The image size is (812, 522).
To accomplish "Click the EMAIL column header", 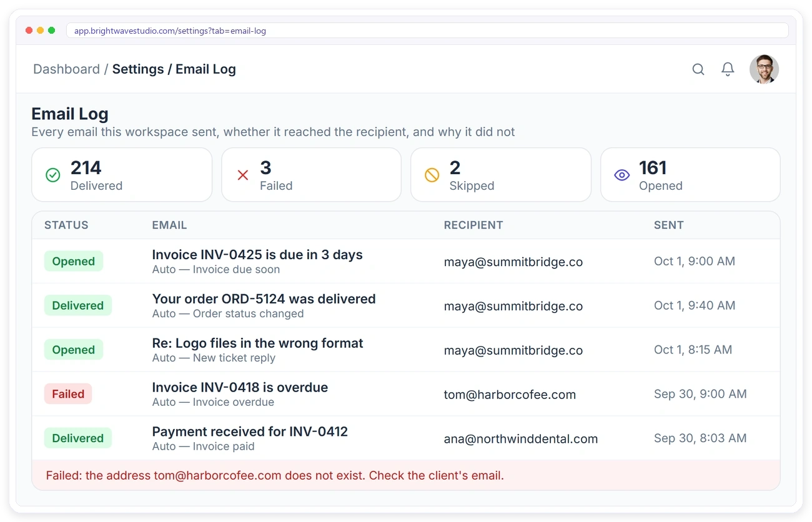I will pos(169,225).
